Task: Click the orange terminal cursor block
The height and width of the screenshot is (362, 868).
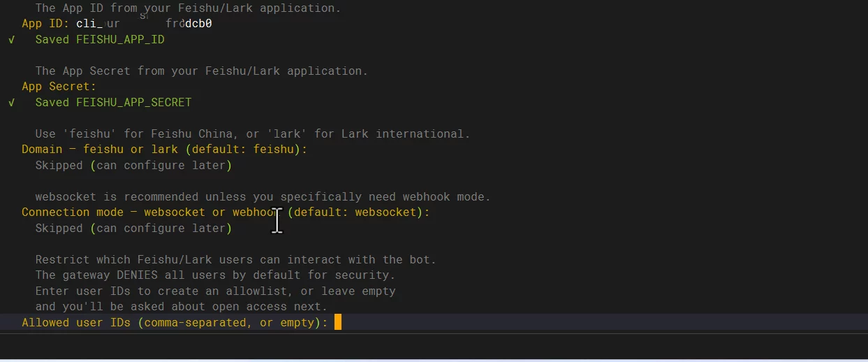Action: coord(338,322)
